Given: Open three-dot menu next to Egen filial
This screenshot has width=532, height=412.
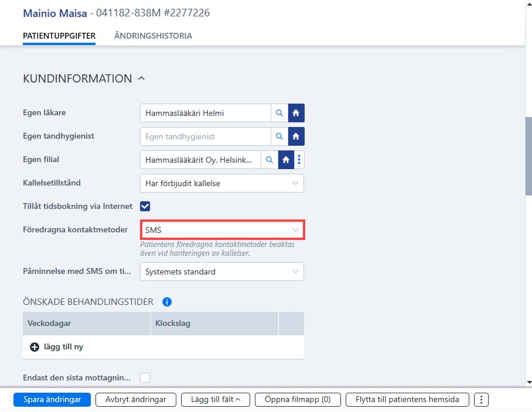Looking at the screenshot, I should point(299,160).
